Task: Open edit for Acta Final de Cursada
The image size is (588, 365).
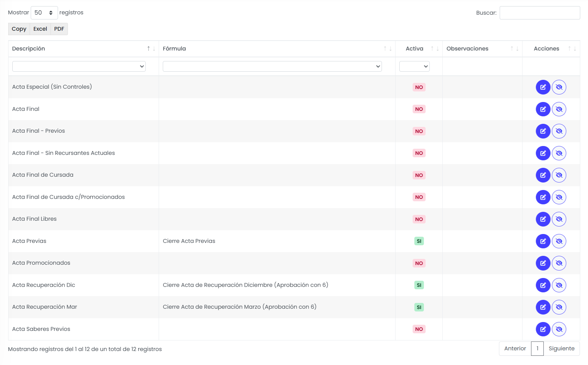Action: click(543, 175)
